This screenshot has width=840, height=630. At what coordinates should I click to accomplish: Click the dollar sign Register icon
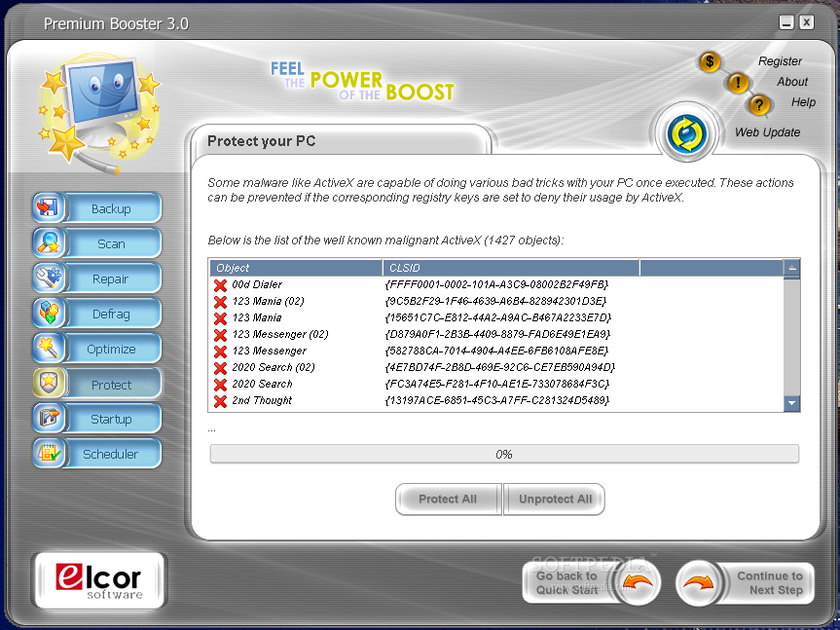[x=710, y=61]
